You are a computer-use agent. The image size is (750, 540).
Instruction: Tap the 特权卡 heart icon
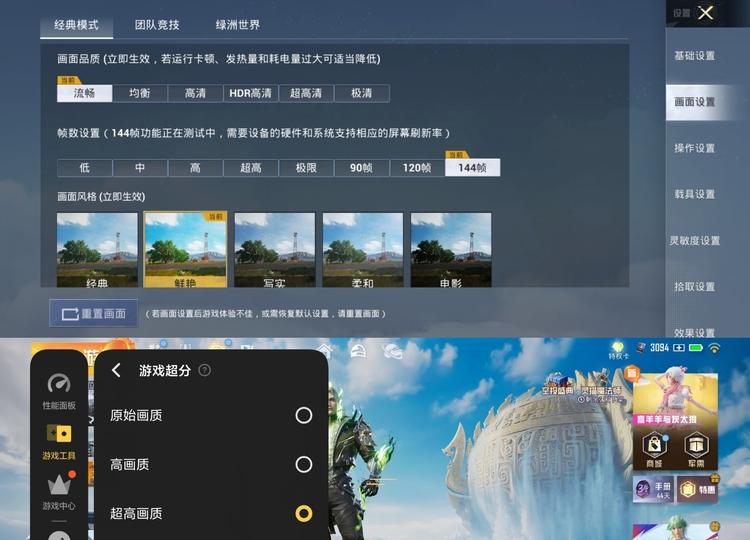coord(618,349)
